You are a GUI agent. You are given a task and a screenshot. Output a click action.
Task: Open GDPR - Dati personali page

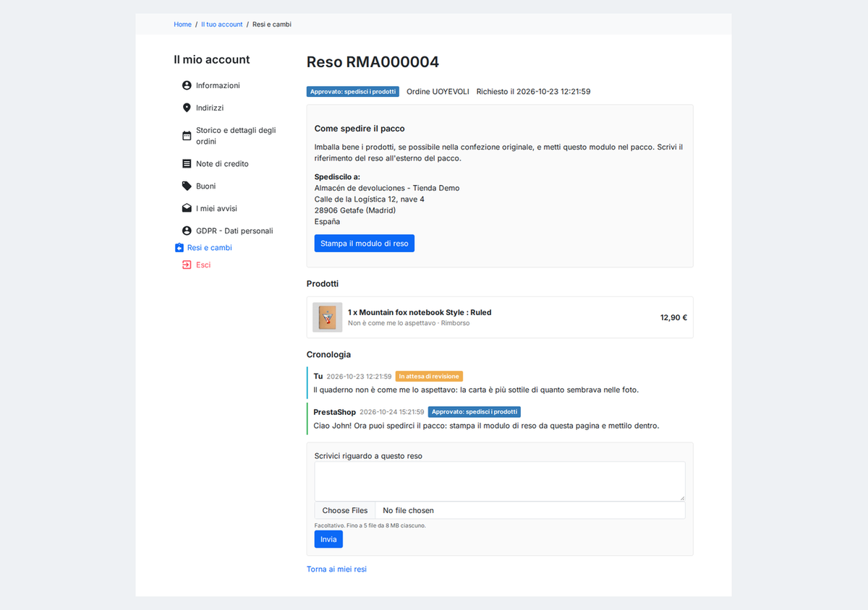pos(234,231)
